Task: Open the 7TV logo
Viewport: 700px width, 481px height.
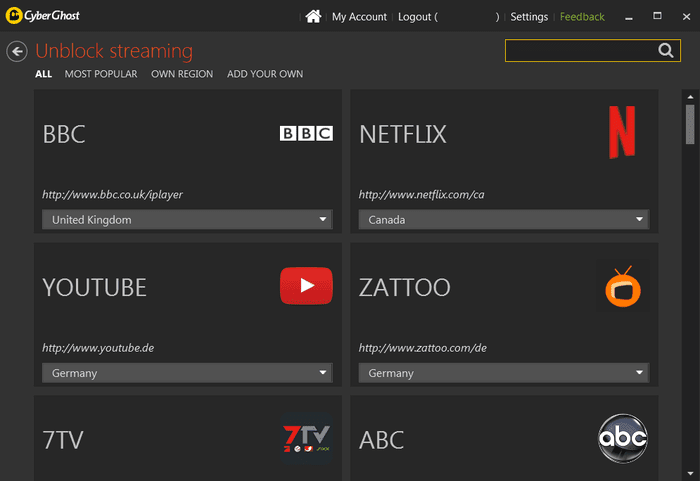Action: point(306,438)
